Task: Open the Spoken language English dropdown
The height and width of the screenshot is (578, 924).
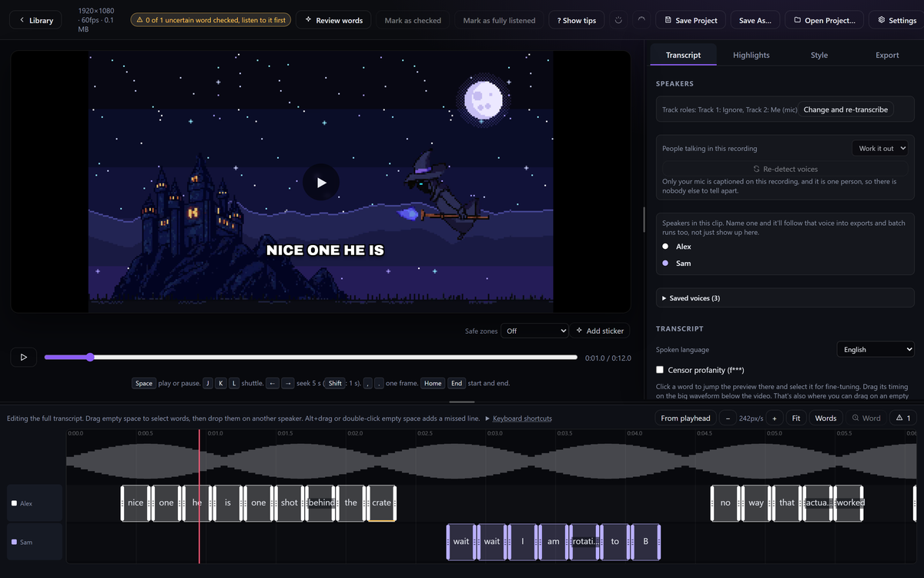Action: [875, 349]
